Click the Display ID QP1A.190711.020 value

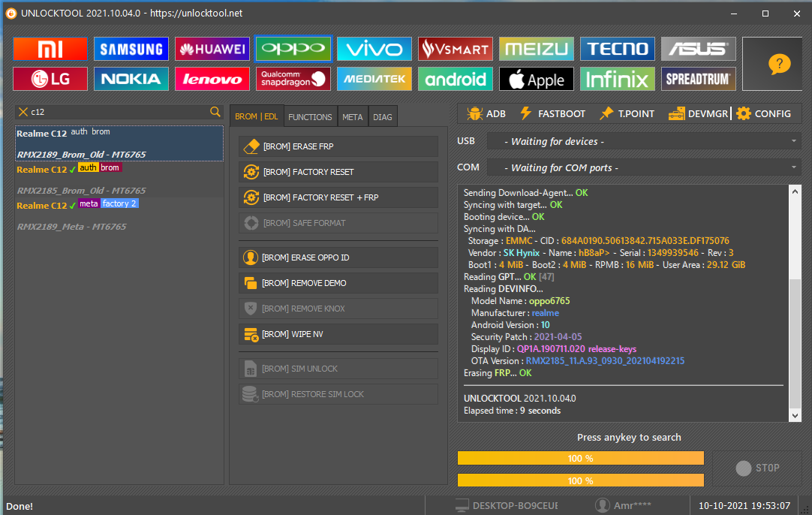pyautogui.click(x=576, y=349)
